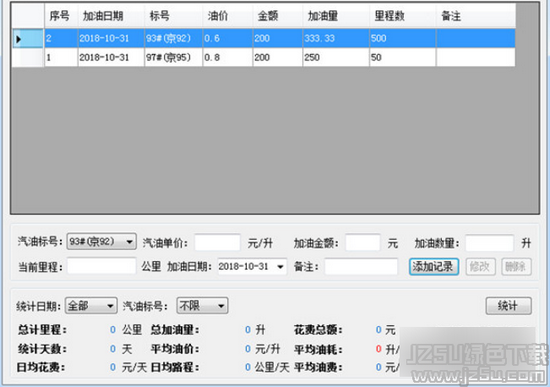Image resolution: width=550 pixels, height=387 pixels.
Task: Click the 备注 column header
Action: click(x=476, y=16)
